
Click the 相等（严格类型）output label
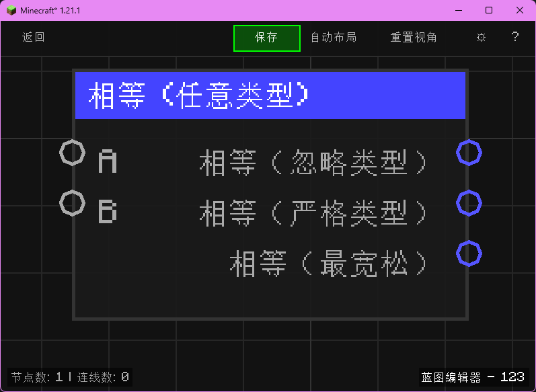tap(313, 213)
